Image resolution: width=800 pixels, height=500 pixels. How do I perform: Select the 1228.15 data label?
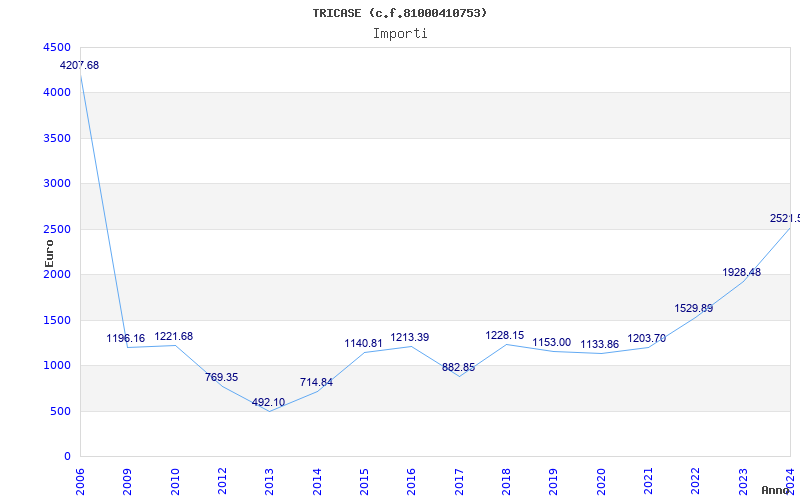[505, 335]
